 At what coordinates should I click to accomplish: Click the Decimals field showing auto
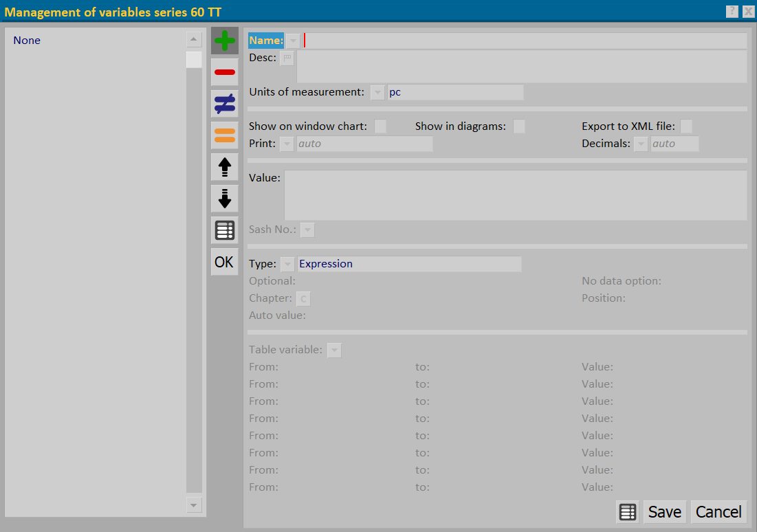pyautogui.click(x=674, y=144)
